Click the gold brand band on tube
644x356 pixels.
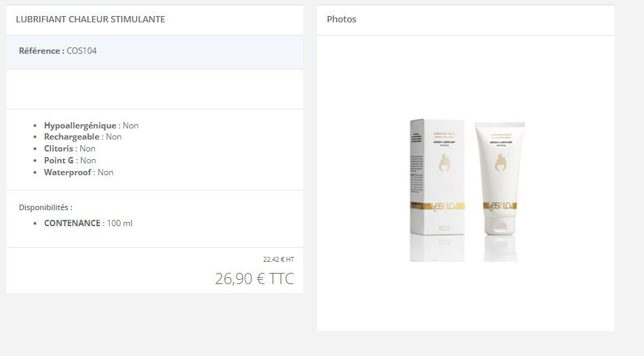tap(500, 206)
